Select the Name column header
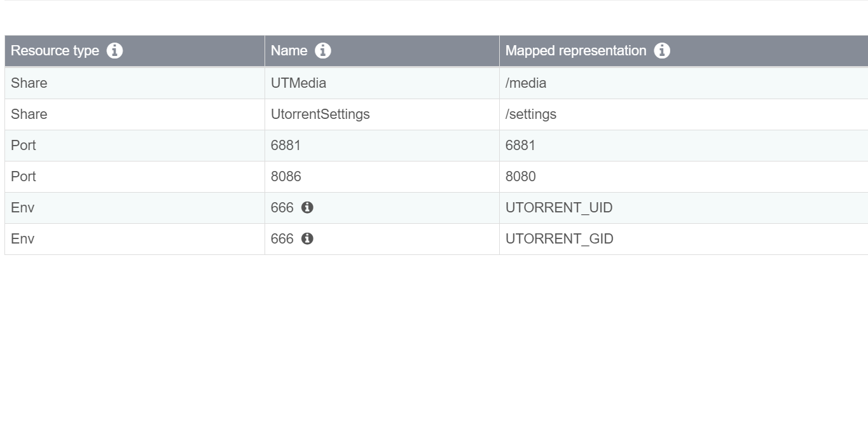868x440 pixels. tap(382, 51)
